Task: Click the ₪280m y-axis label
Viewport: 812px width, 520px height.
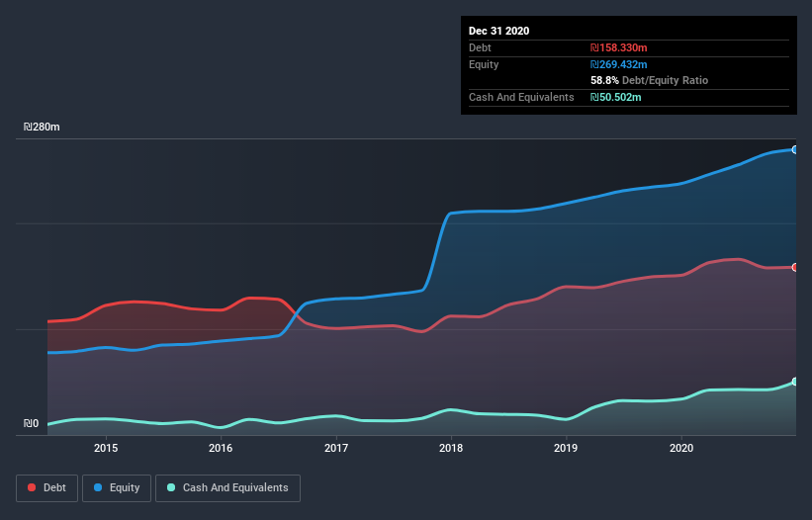Action: tap(42, 127)
